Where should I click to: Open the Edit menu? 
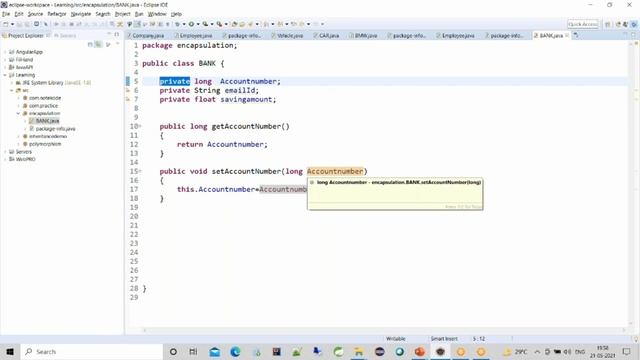click(19, 14)
